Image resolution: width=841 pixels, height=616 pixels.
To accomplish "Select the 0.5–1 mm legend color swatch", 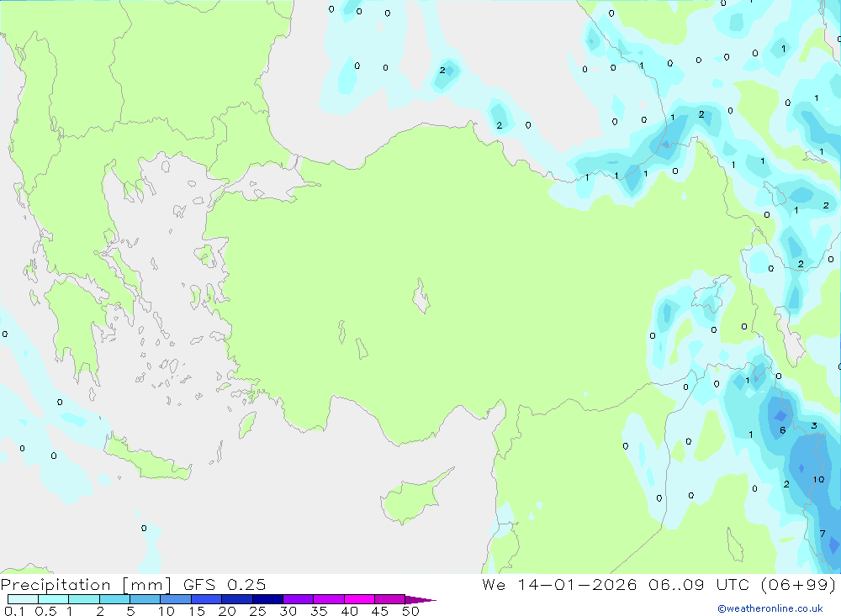I will [x=53, y=599].
